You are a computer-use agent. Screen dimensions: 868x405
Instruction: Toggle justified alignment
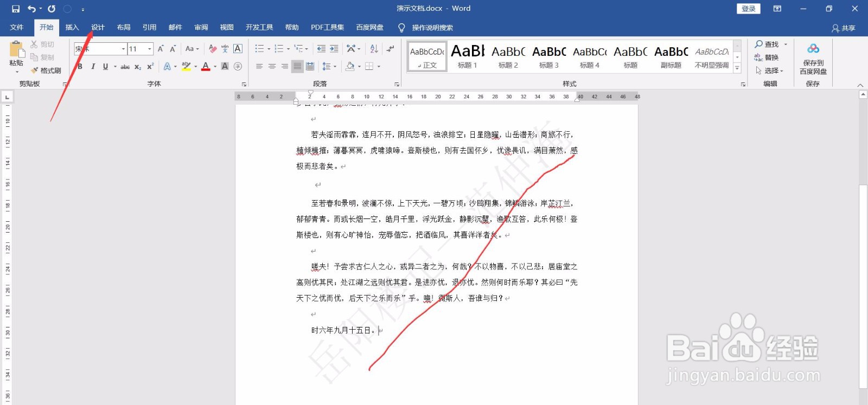297,67
